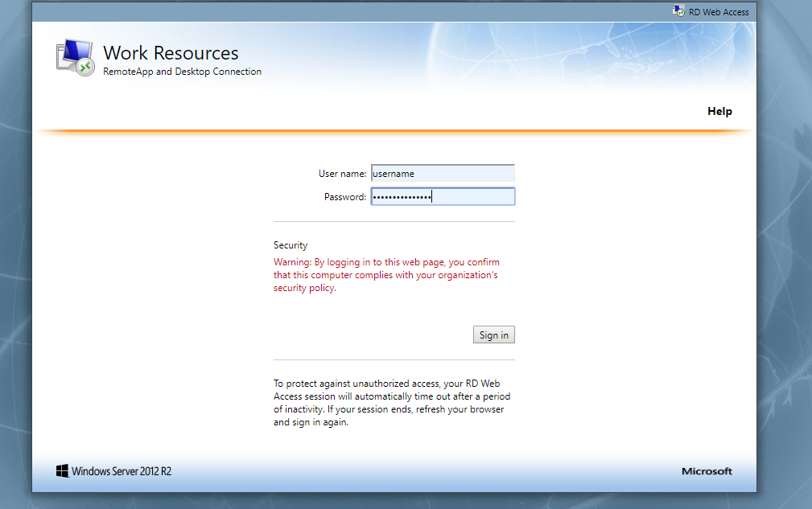The width and height of the screenshot is (812, 509).
Task: Click the RemoteApp and Desktop Connection subtitle
Action: [x=182, y=72]
